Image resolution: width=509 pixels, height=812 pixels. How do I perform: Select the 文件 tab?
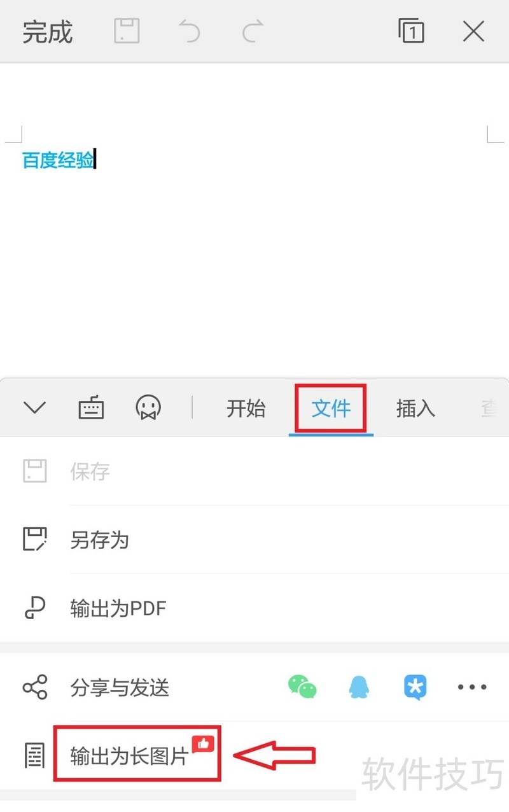331,408
